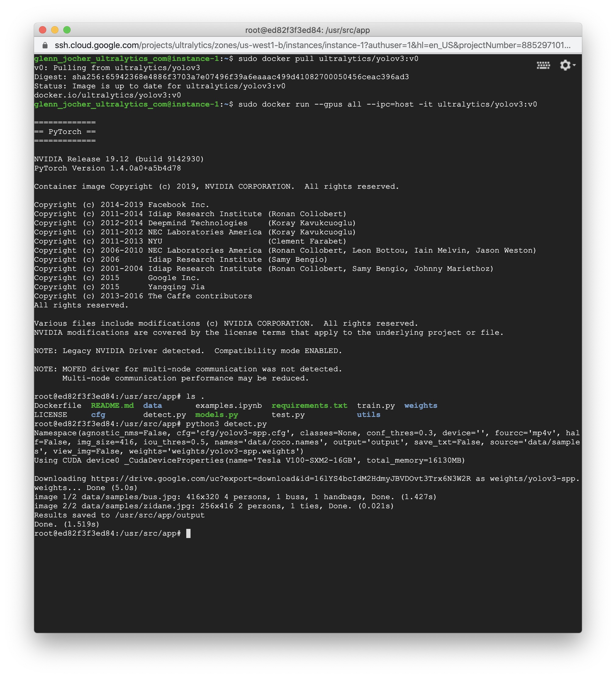Minimize the window using the yellow button
Image resolution: width=616 pixels, height=678 pixels.
tap(55, 30)
